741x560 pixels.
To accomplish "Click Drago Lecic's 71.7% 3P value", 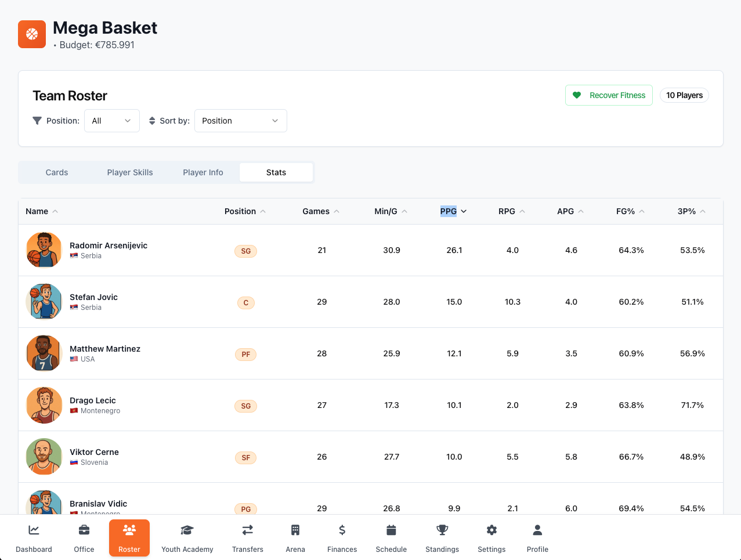I will (692, 405).
